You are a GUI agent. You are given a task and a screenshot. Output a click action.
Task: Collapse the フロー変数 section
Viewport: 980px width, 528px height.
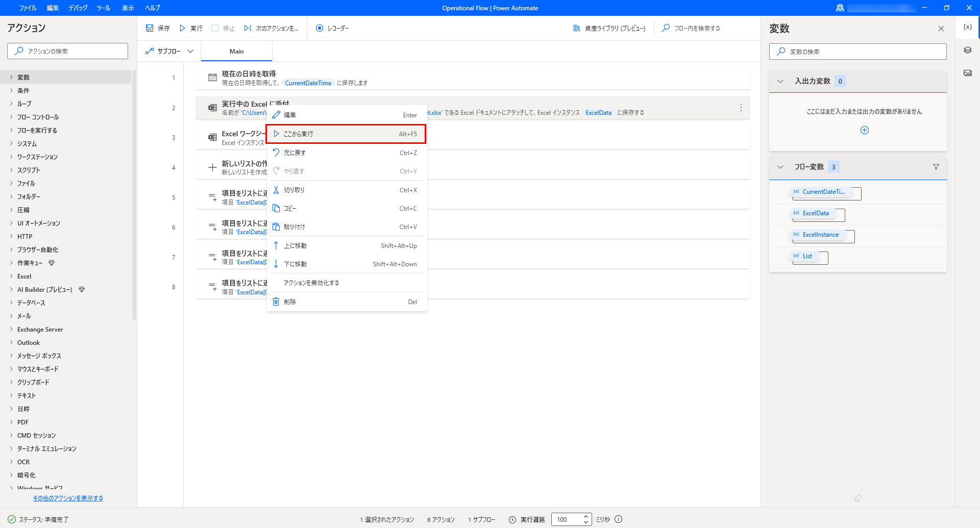780,167
